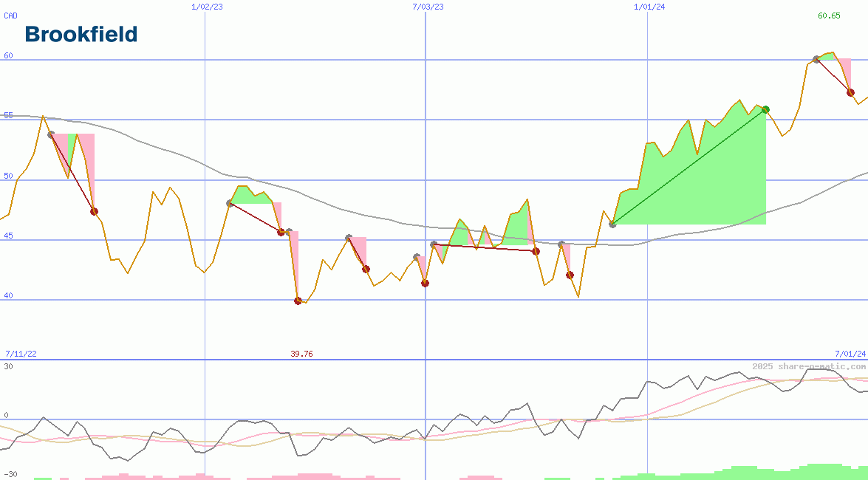Click the first gray entry marker near 54

click(51, 134)
